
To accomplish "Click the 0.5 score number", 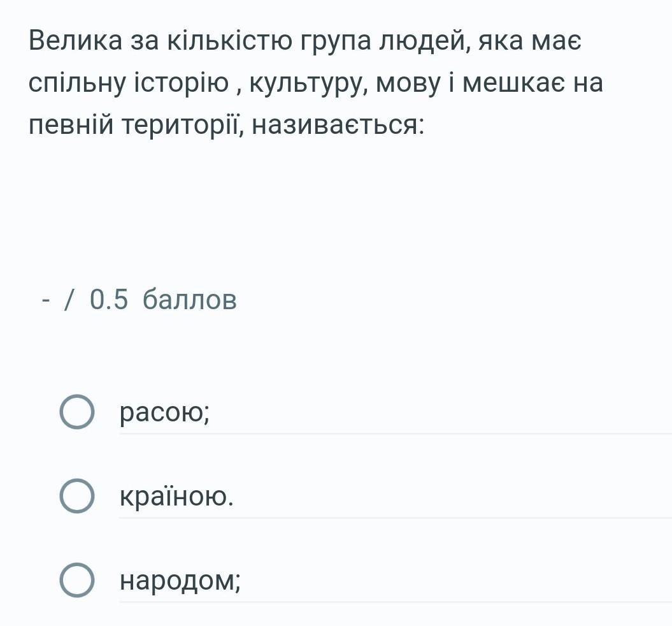I will coord(109,299).
